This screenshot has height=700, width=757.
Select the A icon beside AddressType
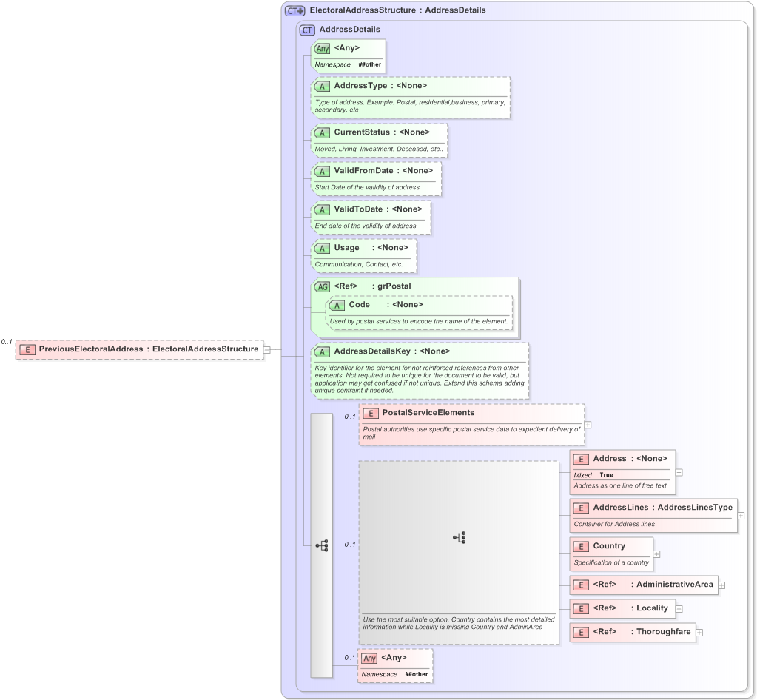pyautogui.click(x=322, y=86)
